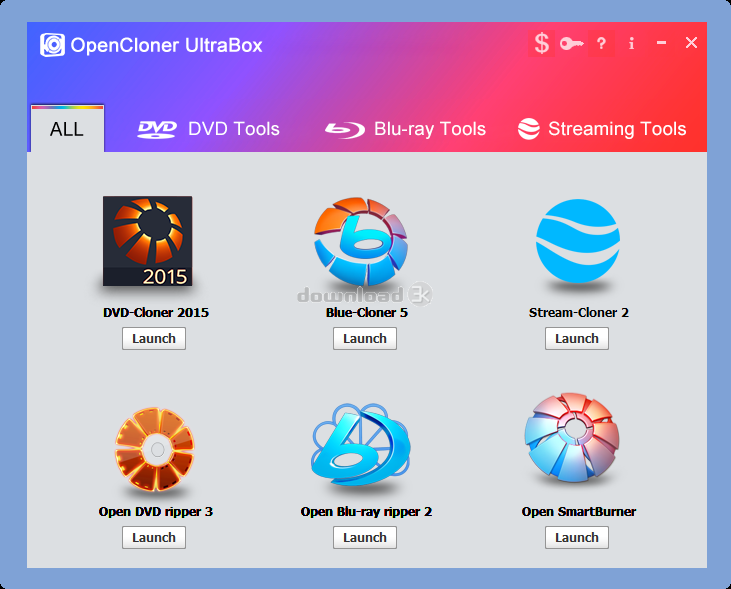Select the Open Blu-ray ripper 2 icon
Screen dimensions: 731x589
360,444
